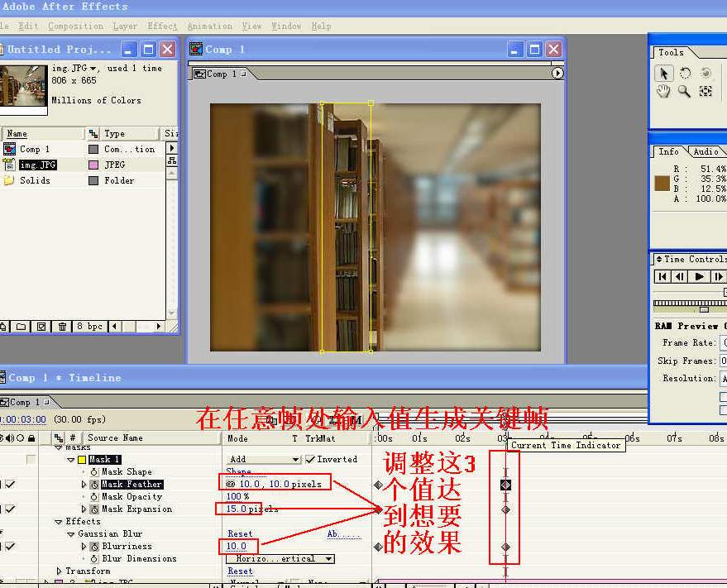The image size is (727, 588).
Task: Open the Animation menu
Action: coord(209,26)
